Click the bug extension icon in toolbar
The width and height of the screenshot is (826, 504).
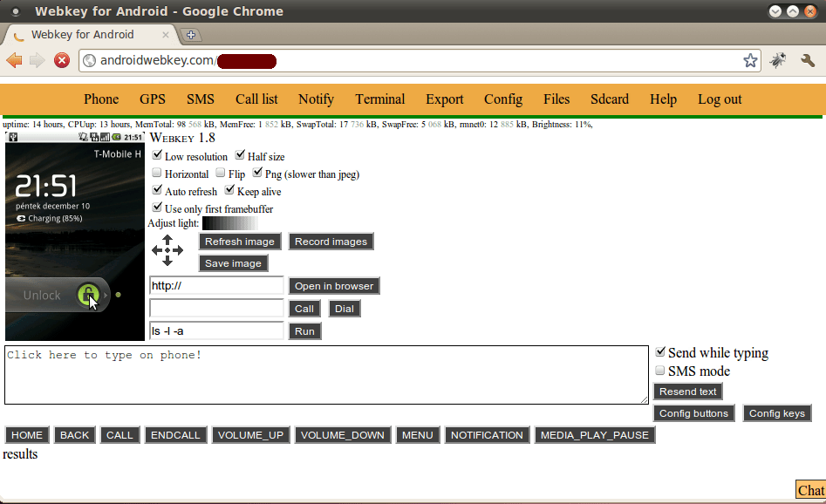click(777, 60)
